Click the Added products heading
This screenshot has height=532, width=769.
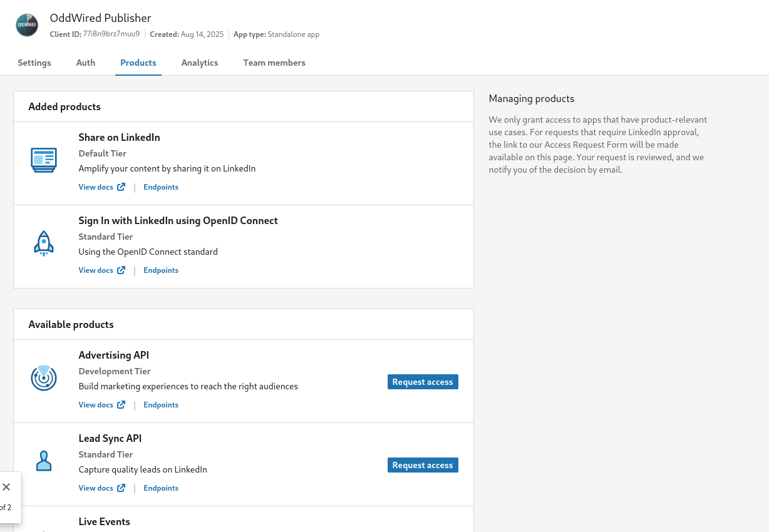coord(65,107)
